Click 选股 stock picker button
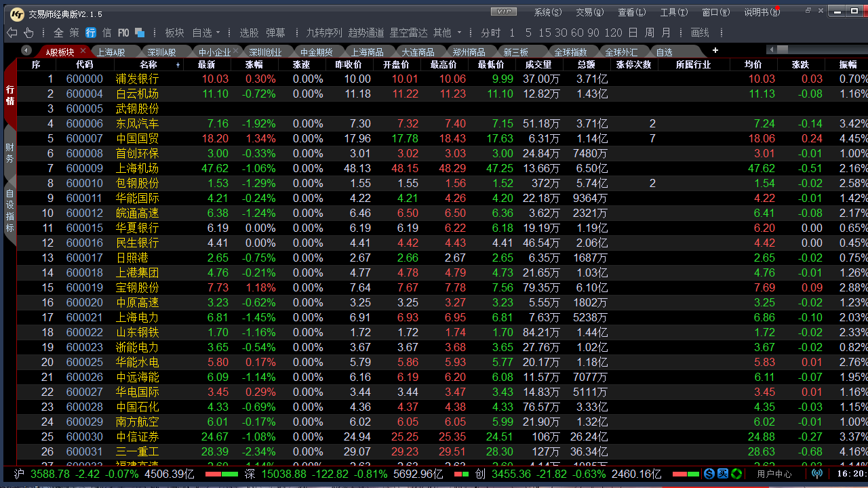Image resolution: width=868 pixels, height=488 pixels. 249,33
